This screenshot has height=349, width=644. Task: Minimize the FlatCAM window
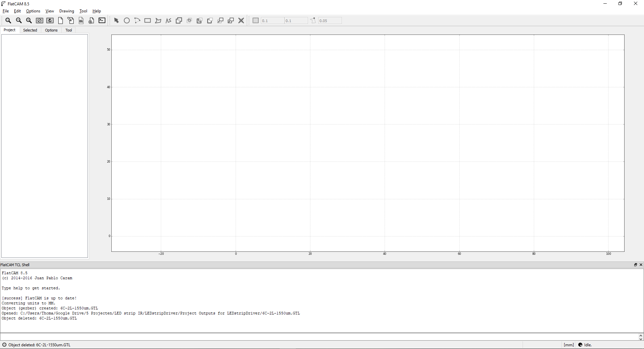605,4
